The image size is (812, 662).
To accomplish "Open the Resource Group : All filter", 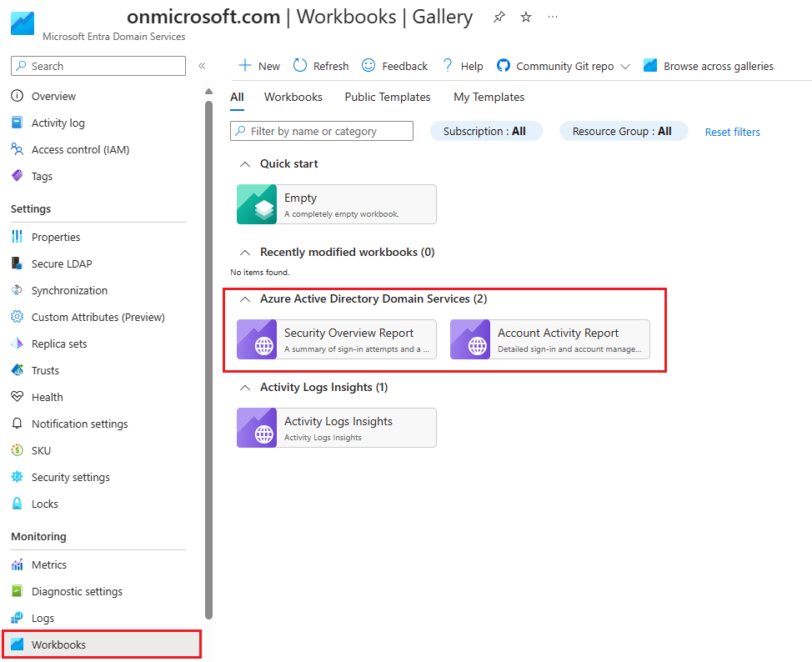I will (623, 132).
